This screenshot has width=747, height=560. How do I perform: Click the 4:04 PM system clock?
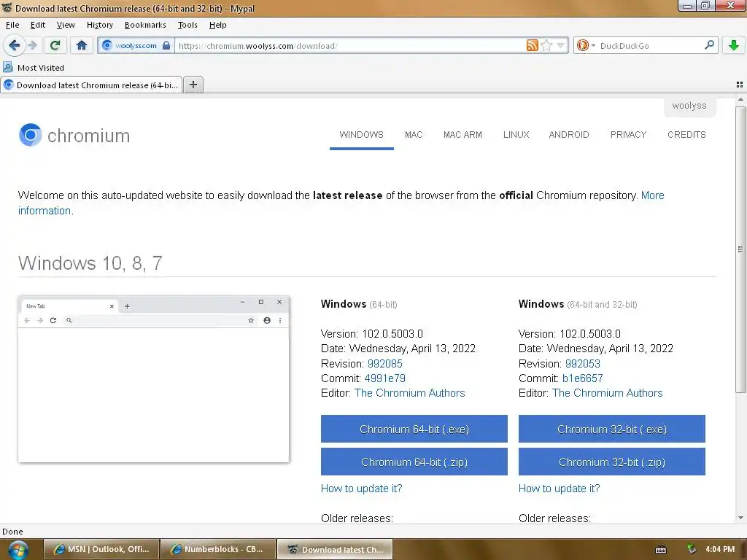coord(720,549)
